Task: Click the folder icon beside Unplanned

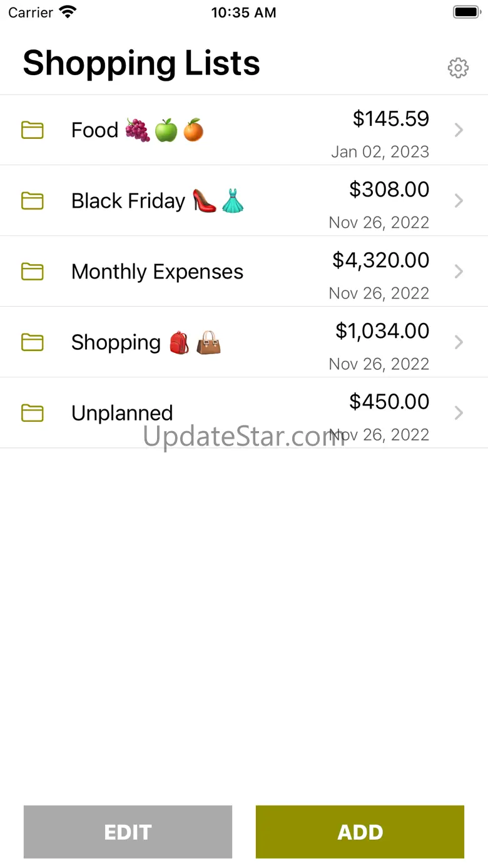Action: [x=33, y=413]
